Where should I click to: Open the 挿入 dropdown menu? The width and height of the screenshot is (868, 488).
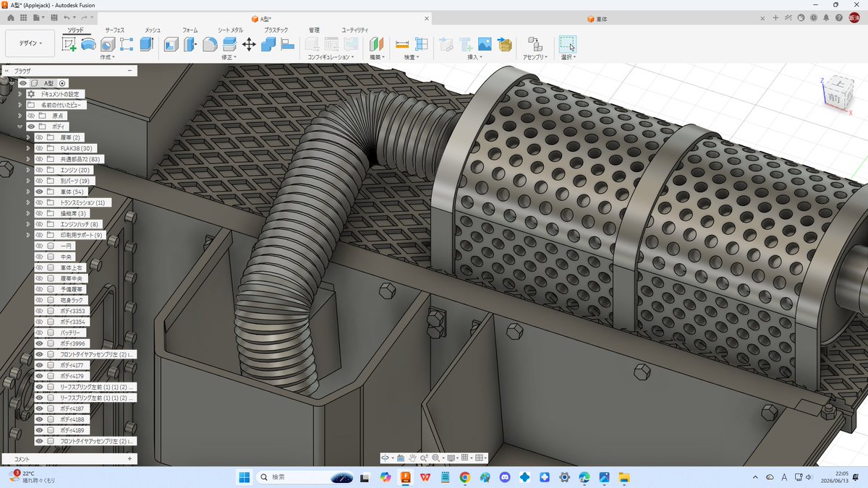(475, 57)
